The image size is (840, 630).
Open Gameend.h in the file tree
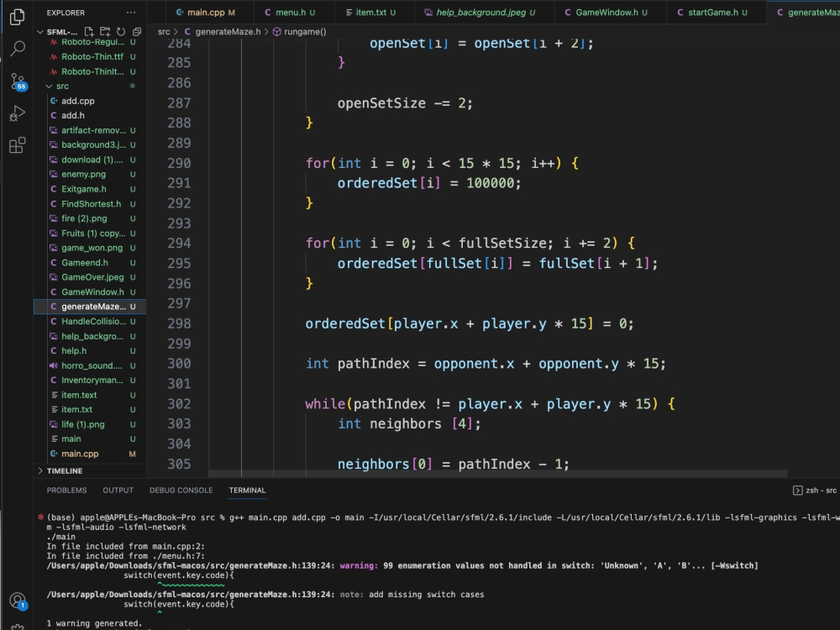click(x=90, y=262)
